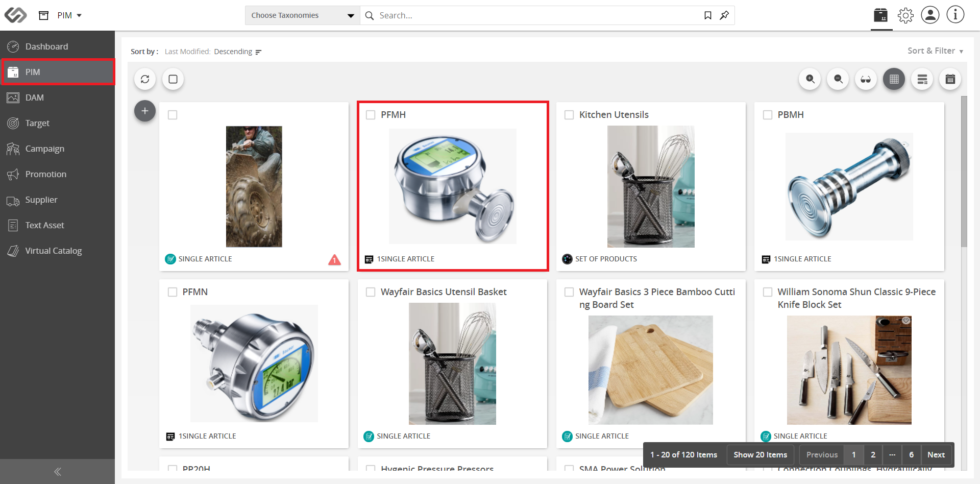Click the glasses view icon
The height and width of the screenshot is (484, 980).
click(x=866, y=79)
